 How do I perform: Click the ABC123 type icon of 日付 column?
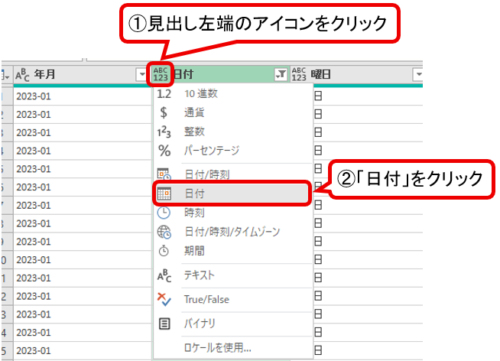[160, 74]
